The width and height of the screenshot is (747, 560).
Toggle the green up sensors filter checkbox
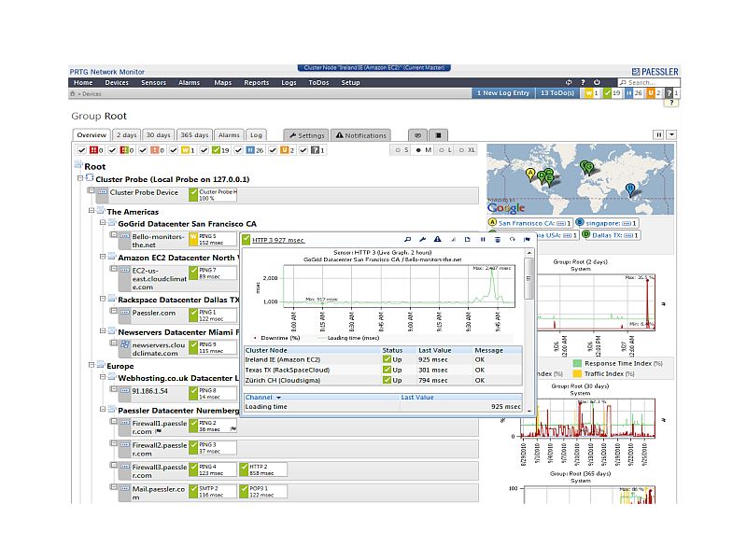(x=204, y=150)
